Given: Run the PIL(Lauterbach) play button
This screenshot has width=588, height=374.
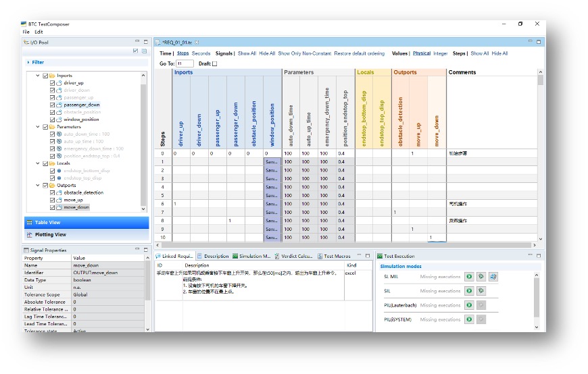Looking at the screenshot, I should click(469, 305).
